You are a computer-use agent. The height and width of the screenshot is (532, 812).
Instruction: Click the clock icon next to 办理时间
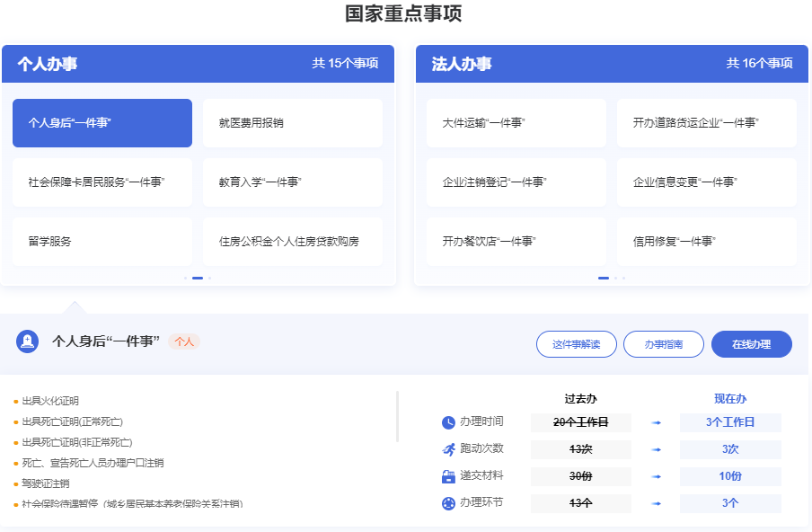[x=448, y=422]
